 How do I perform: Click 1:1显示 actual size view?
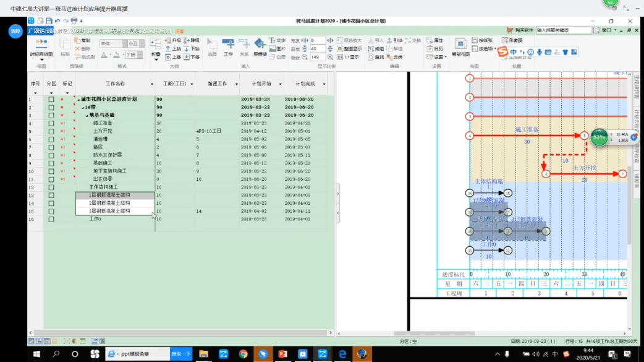point(348,57)
